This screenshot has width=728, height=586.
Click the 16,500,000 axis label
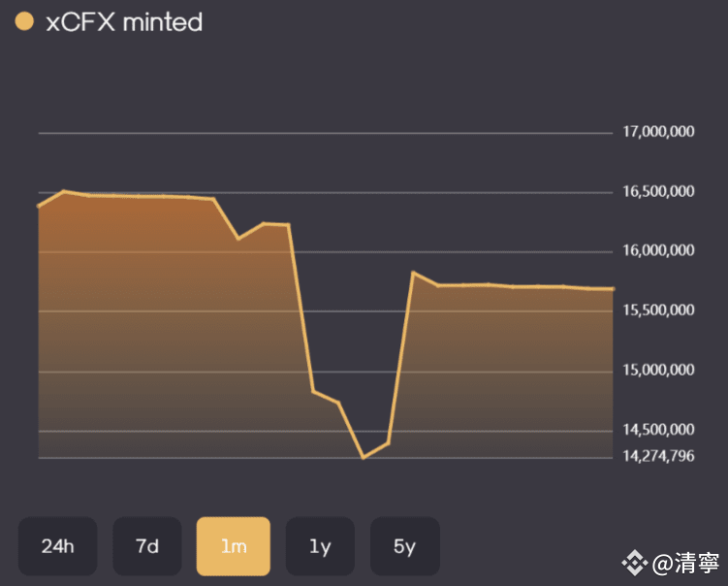pyautogui.click(x=658, y=191)
